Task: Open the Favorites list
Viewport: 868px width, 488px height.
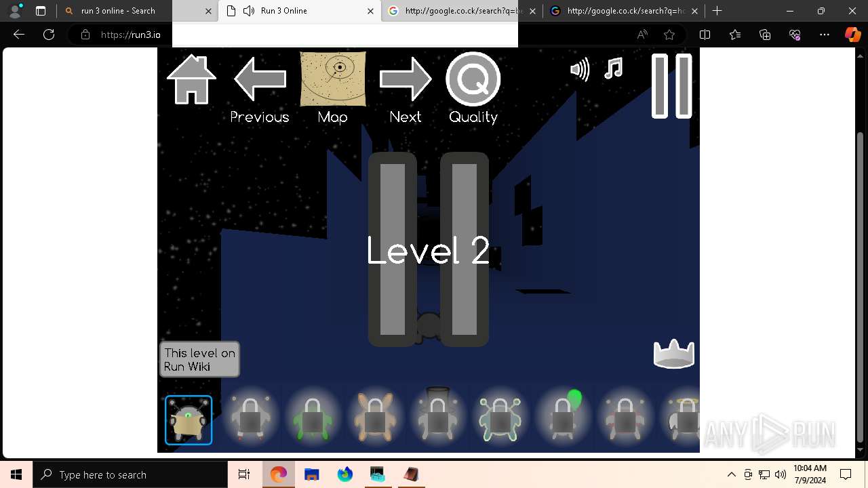Action: [x=735, y=35]
